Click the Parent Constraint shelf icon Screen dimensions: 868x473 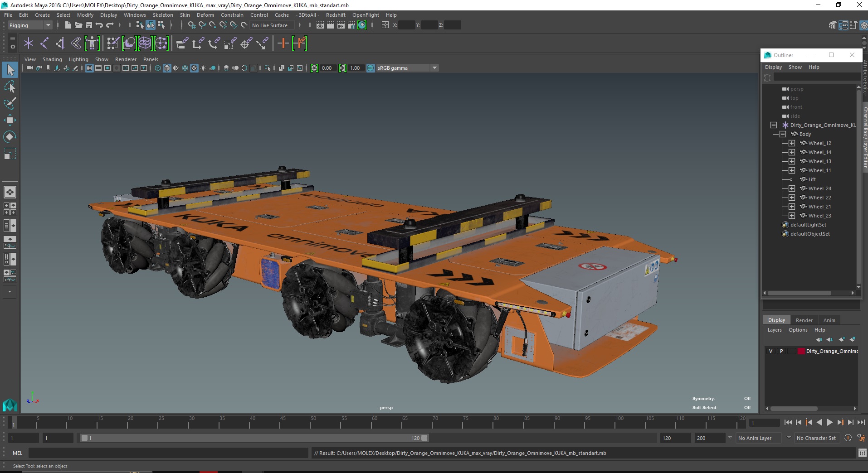(x=182, y=43)
